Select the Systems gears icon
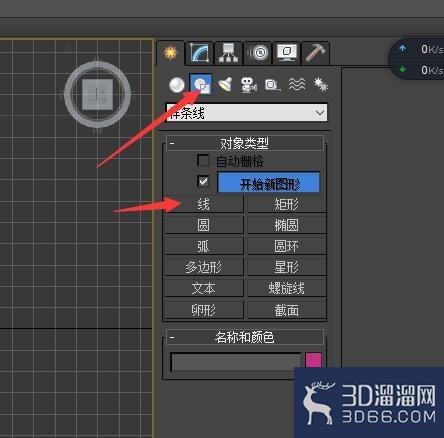The height and width of the screenshot is (438, 444). [321, 85]
